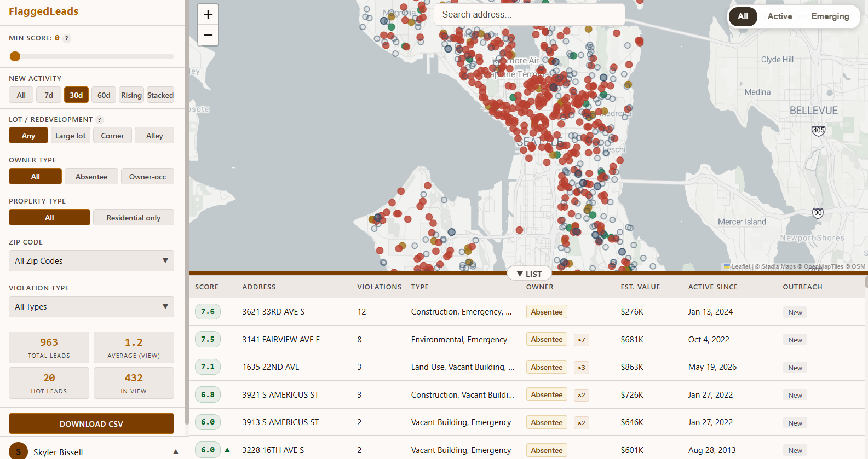
Task: Select the 30d activity filter
Action: point(76,95)
